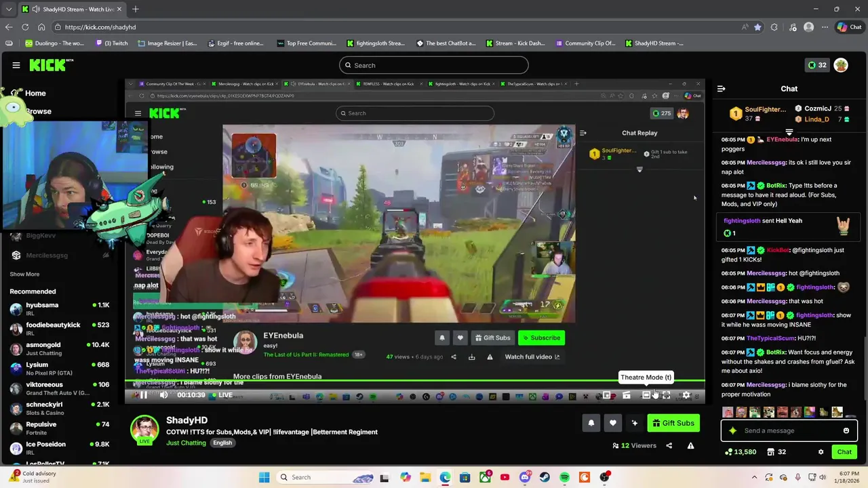Open Copilot Chat button in browser

pos(849,27)
